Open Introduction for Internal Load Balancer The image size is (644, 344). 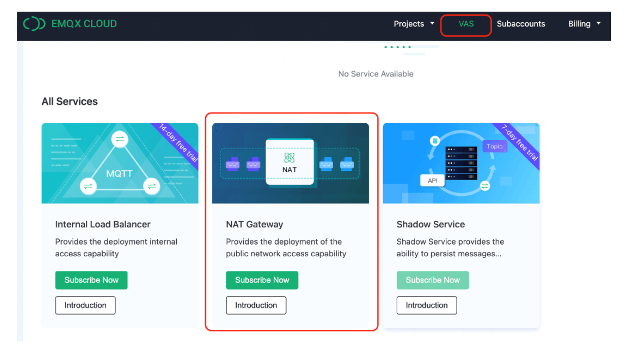point(85,305)
